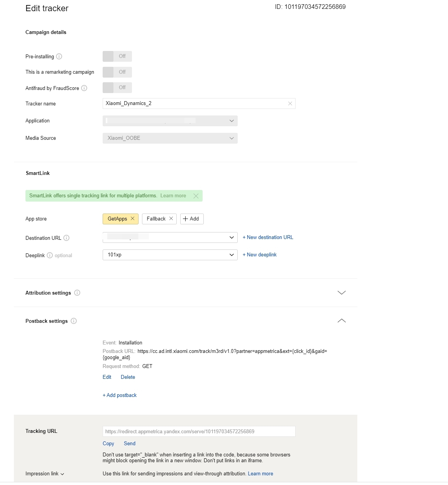The width and height of the screenshot is (448, 485).
Task: Expand the Attribution settings section
Action: (341, 293)
